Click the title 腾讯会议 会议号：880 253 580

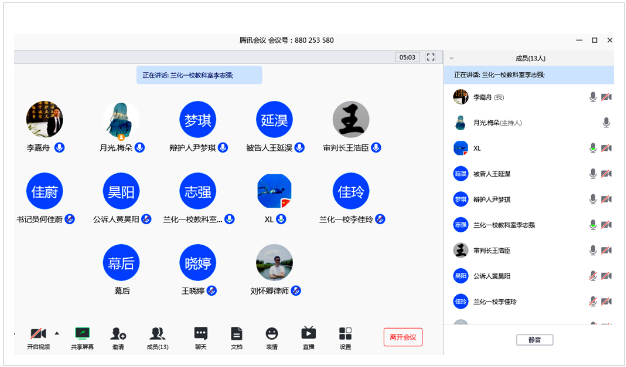[286, 40]
